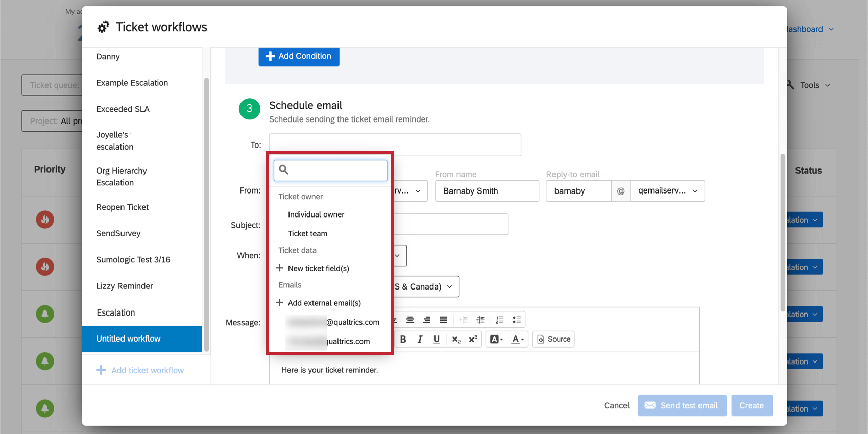Image resolution: width=868 pixels, height=434 pixels.
Task: Click the recipient search field
Action: (336, 171)
